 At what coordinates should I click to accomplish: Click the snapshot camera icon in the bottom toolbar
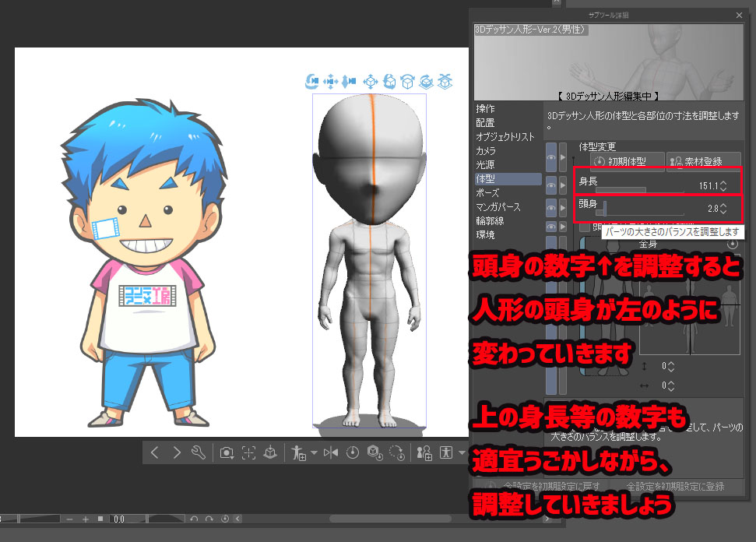pyautogui.click(x=227, y=452)
